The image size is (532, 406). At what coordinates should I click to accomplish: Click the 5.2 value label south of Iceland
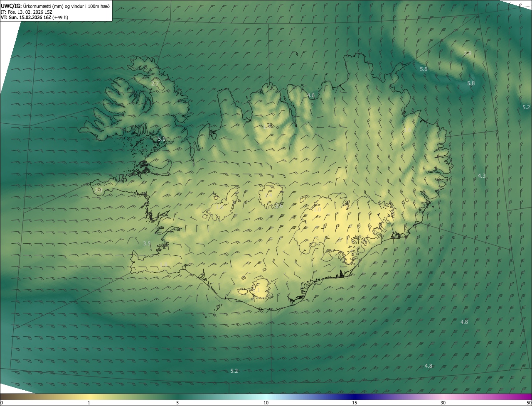point(234,371)
